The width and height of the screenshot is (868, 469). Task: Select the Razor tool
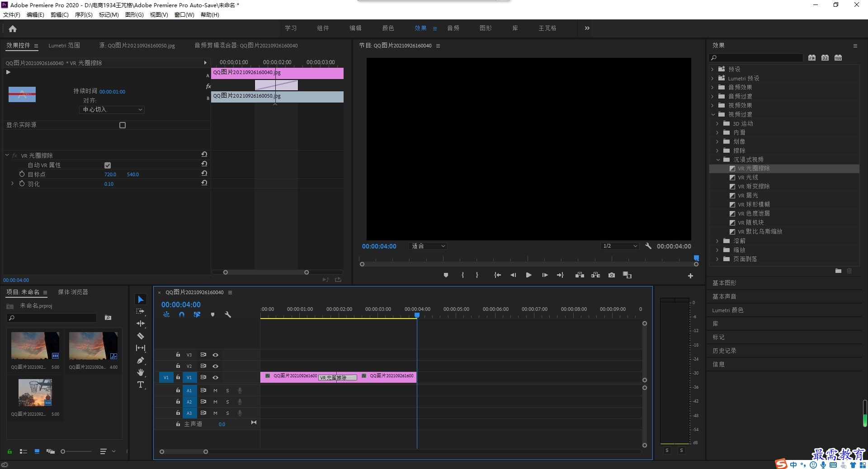(x=141, y=336)
